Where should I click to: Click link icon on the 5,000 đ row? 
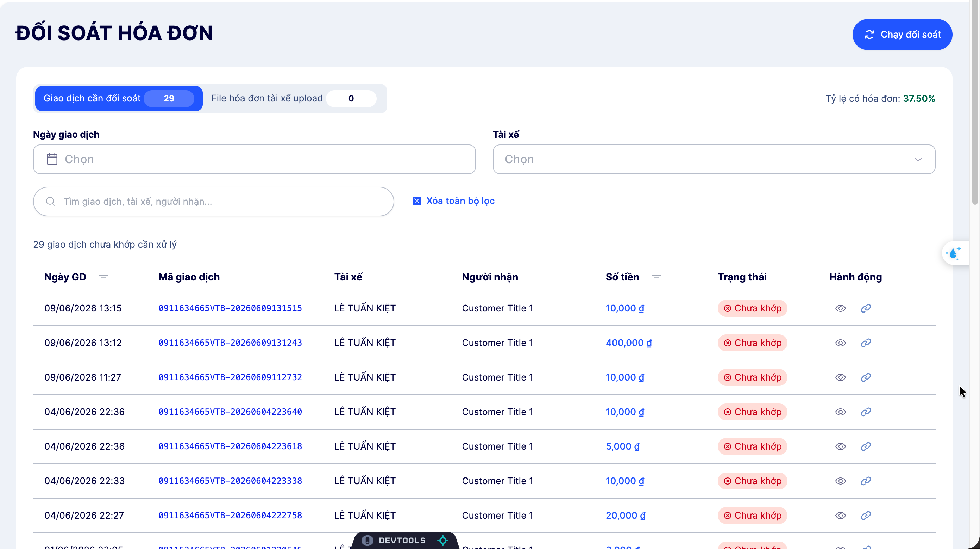[866, 446]
